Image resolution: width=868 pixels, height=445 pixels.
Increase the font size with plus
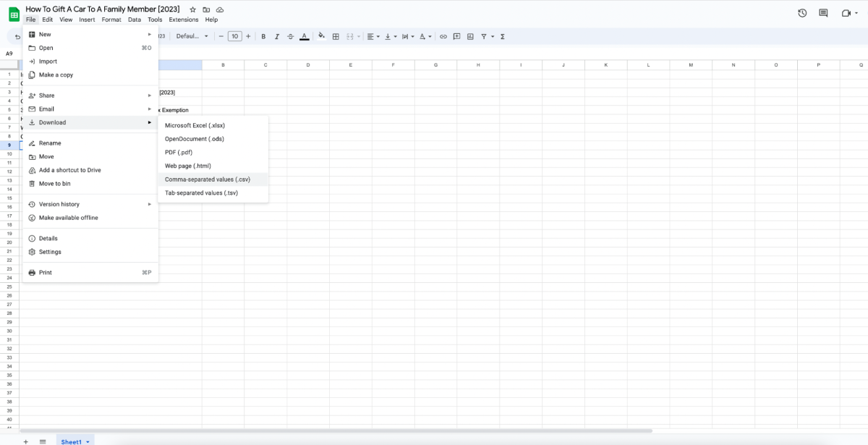(x=248, y=36)
